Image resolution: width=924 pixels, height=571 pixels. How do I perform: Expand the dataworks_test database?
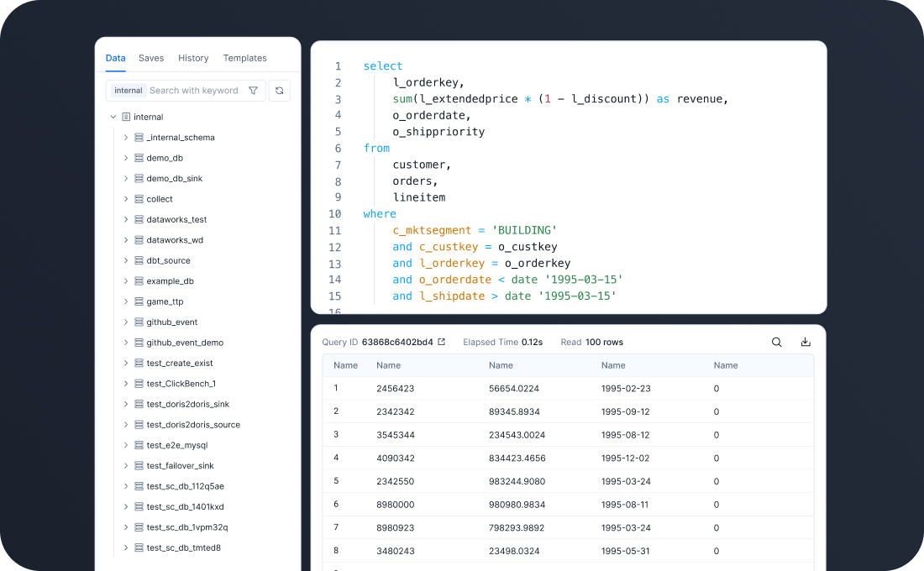click(x=125, y=219)
